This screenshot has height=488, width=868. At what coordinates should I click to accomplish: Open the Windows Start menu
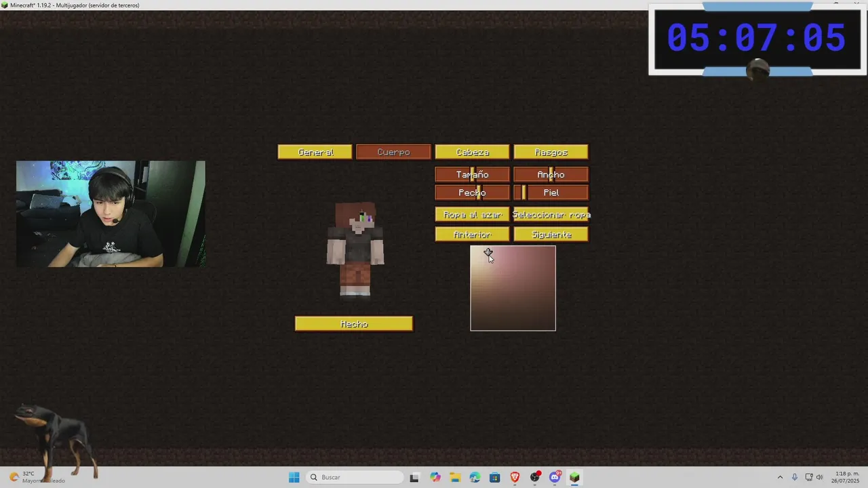pyautogui.click(x=294, y=477)
